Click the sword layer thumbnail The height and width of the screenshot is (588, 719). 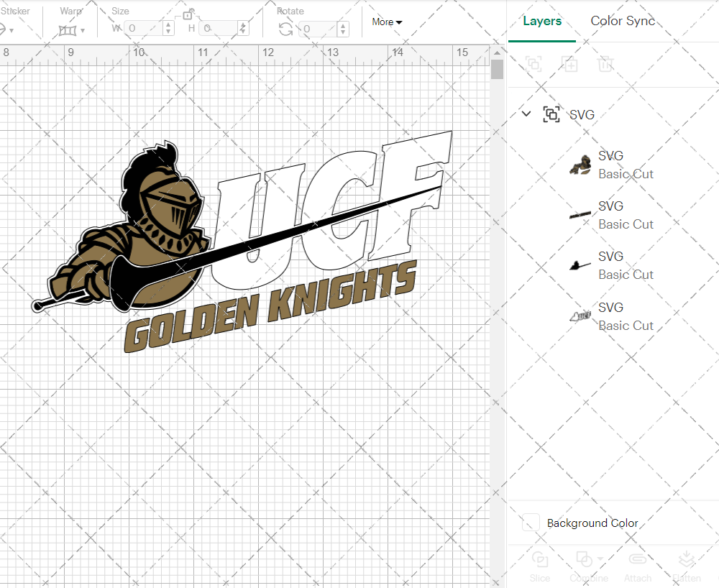click(580, 213)
